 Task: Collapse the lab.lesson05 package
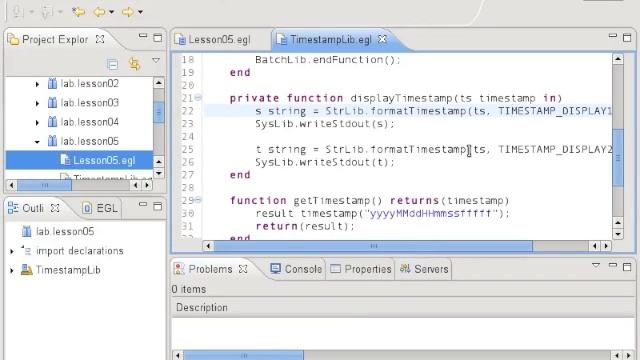click(x=37, y=142)
